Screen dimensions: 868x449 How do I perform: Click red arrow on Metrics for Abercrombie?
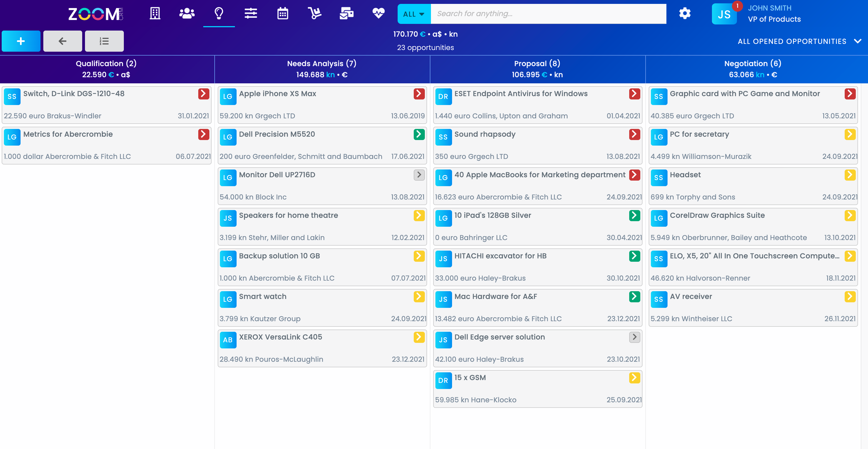point(204,134)
